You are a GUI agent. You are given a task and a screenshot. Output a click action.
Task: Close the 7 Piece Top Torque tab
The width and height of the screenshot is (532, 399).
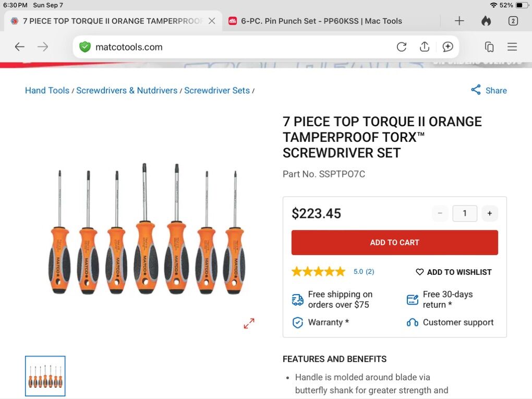pyautogui.click(x=212, y=21)
